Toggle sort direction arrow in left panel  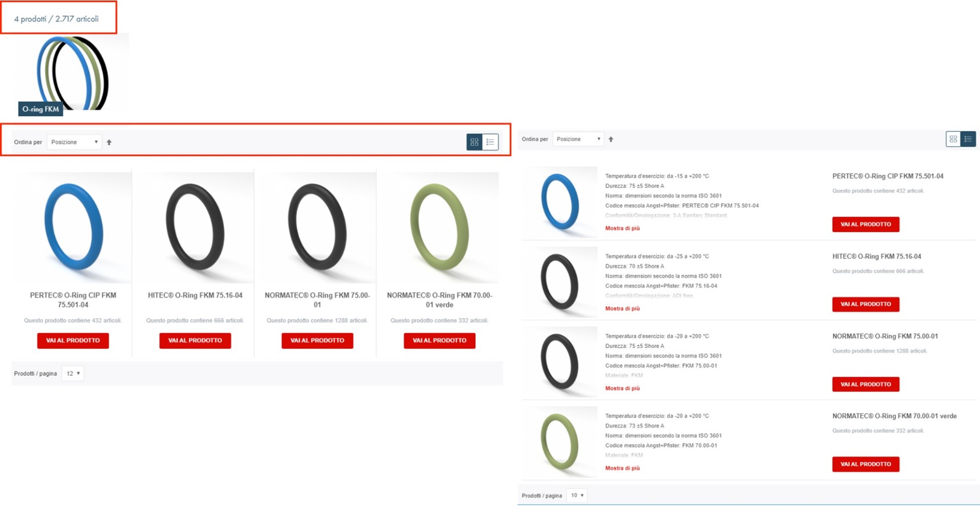109,142
